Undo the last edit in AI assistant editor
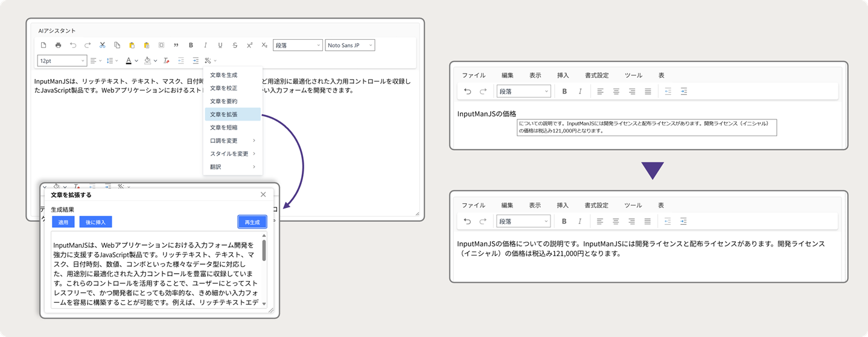 pos(73,45)
